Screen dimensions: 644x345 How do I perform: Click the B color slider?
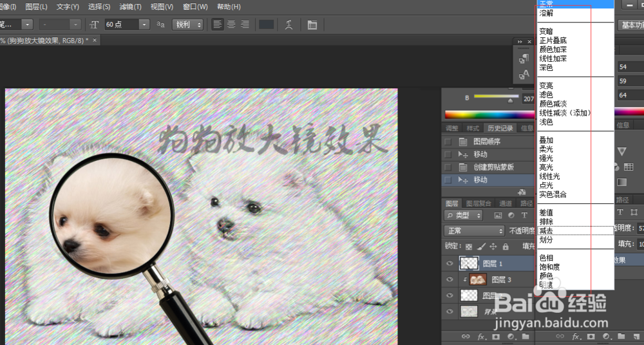click(x=496, y=97)
